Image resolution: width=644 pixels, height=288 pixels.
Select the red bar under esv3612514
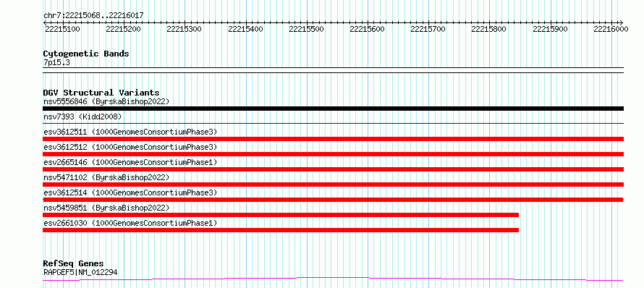tap(333, 200)
